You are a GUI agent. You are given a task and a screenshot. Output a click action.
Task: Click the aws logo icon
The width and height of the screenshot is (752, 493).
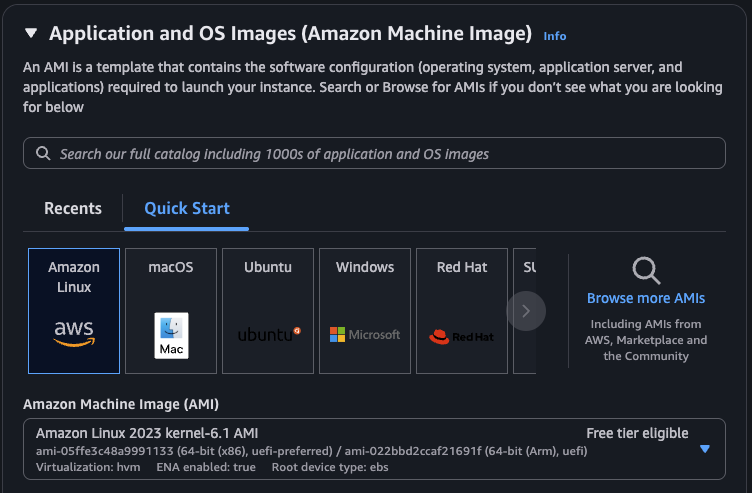(x=74, y=333)
